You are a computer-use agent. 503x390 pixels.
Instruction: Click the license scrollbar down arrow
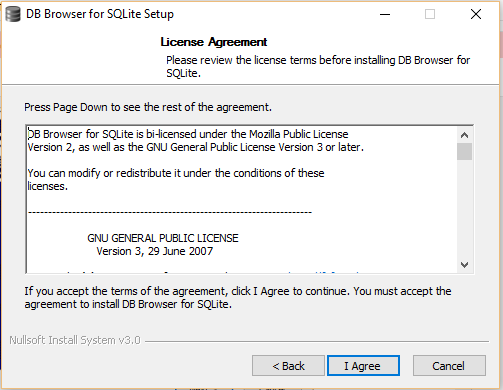464,265
